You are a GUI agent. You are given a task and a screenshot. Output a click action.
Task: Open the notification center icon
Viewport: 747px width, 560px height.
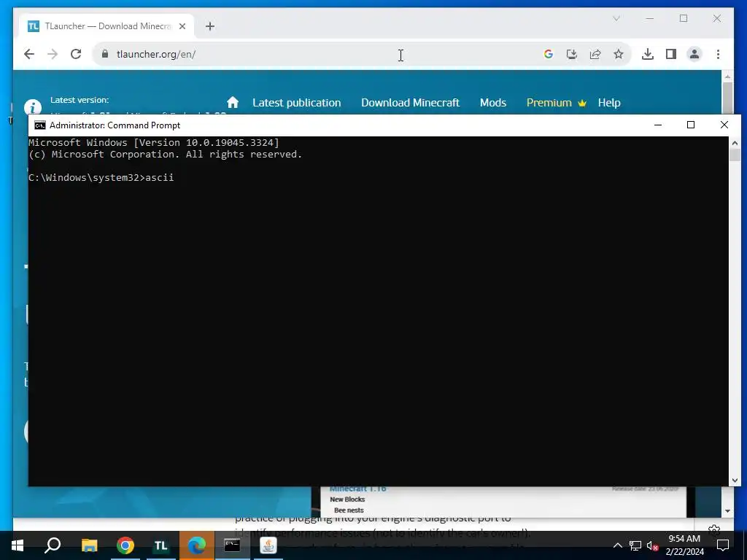tap(723, 545)
